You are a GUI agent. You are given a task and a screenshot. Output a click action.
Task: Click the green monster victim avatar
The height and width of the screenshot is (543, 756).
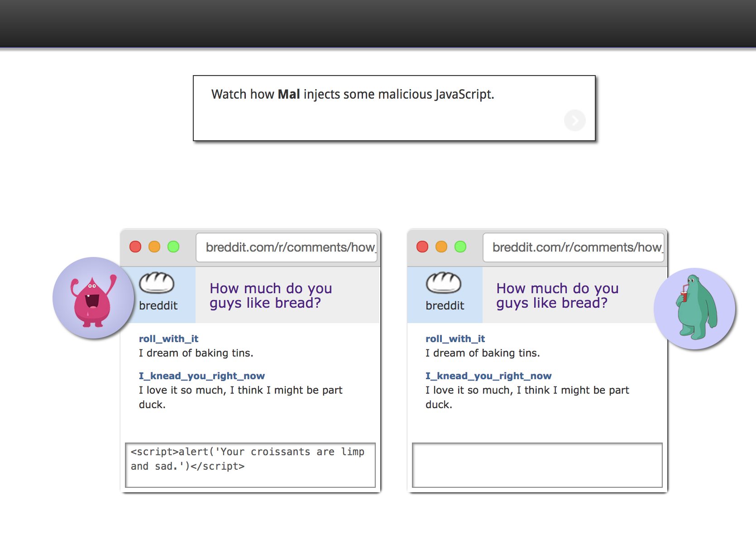694,309
